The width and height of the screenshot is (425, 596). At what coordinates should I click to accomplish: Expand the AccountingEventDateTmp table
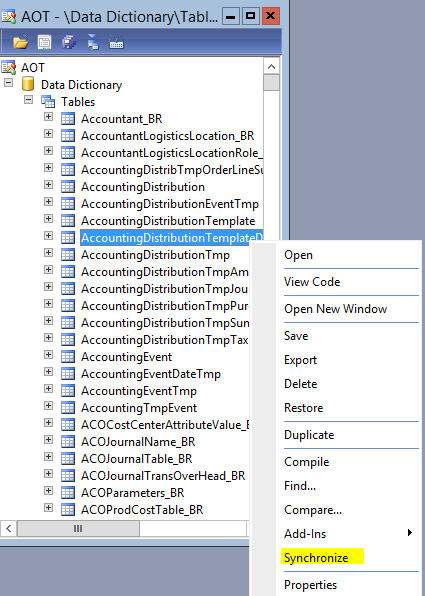tap(48, 371)
